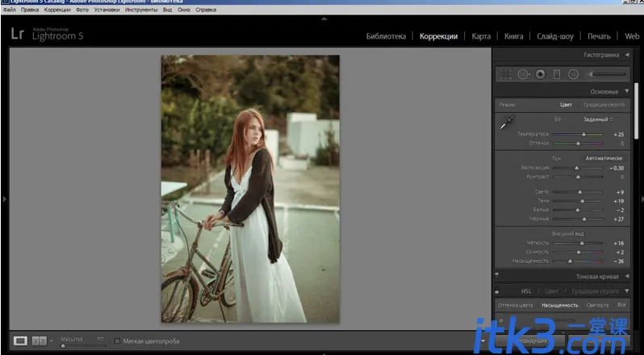The image size is (644, 355).
Task: Pick the White Balance eyedropper tool
Action: click(x=508, y=122)
